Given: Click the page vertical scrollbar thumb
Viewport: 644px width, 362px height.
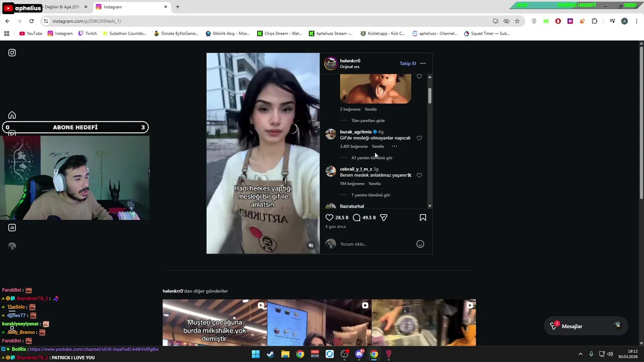Looking at the screenshot, I should pyautogui.click(x=641, y=123).
